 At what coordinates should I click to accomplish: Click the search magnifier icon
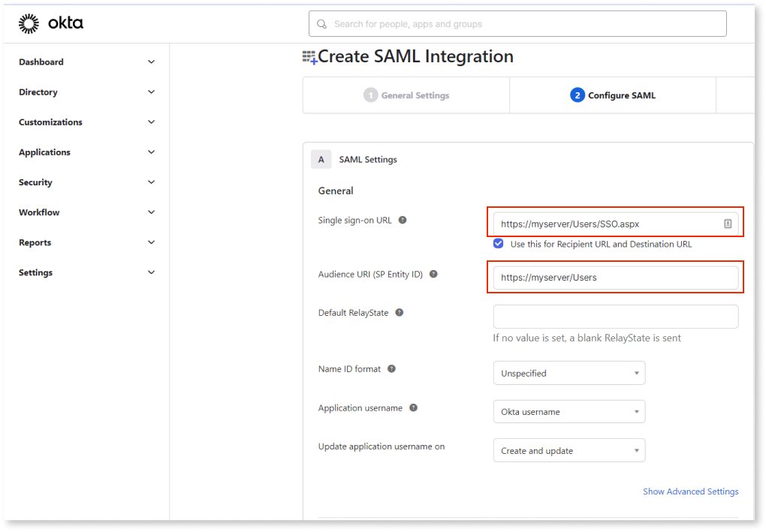pyautogui.click(x=322, y=24)
